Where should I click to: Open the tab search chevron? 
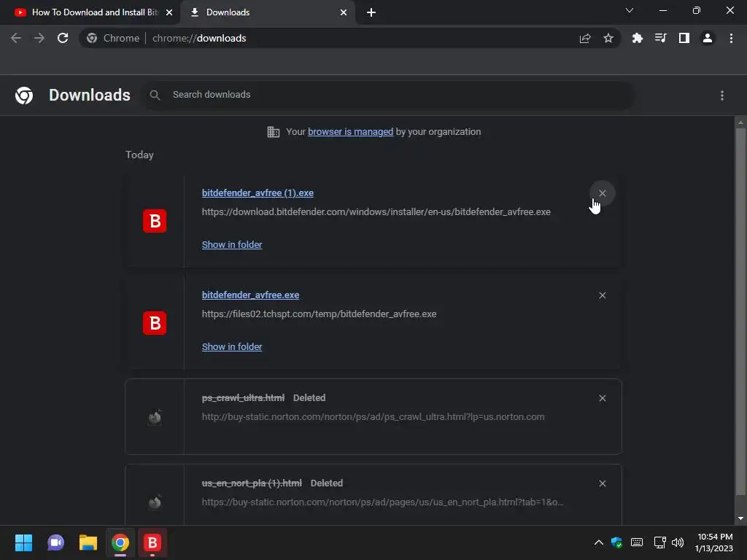click(x=630, y=10)
